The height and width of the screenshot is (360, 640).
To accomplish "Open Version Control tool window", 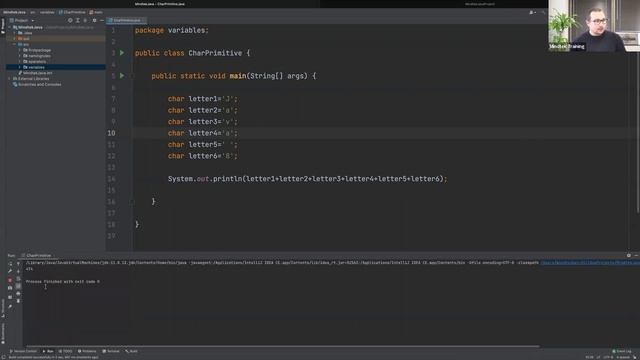I will tap(23, 351).
